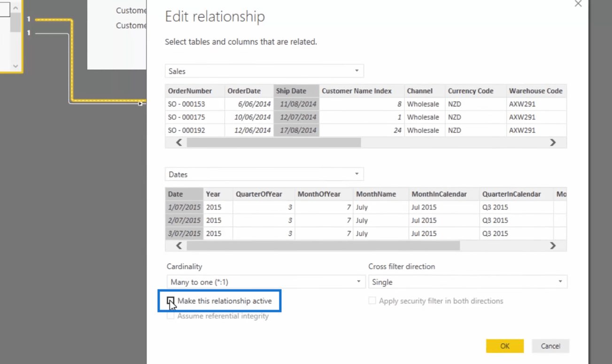This screenshot has width=612, height=364.
Task: Expand the Cardinality Many to one dropdown
Action: (266, 282)
